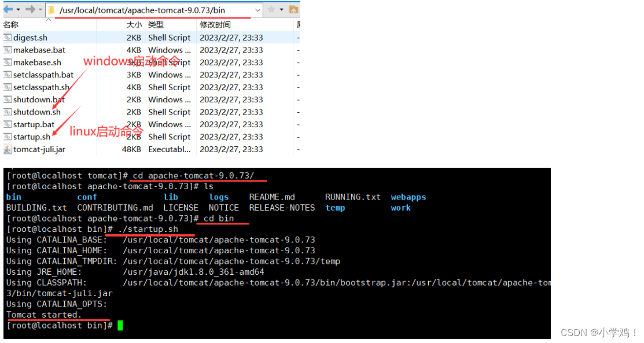This screenshot has height=343, width=644.
Task: Expand the path address bar dropdown
Action: [257, 10]
